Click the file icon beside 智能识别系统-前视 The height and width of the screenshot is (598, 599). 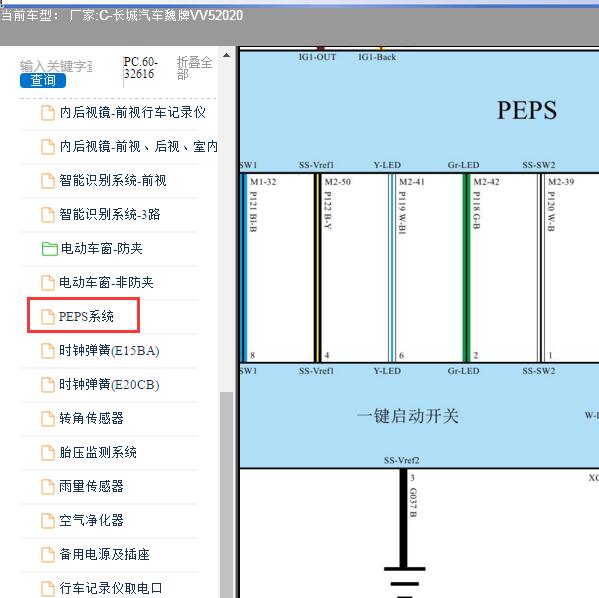[48, 180]
